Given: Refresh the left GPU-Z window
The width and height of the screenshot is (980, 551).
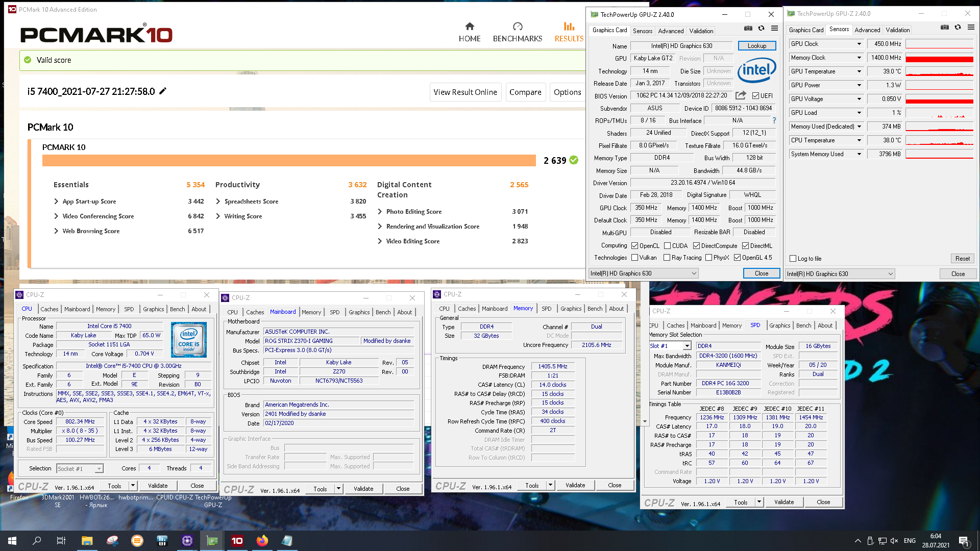Looking at the screenshot, I should pos(761,29).
